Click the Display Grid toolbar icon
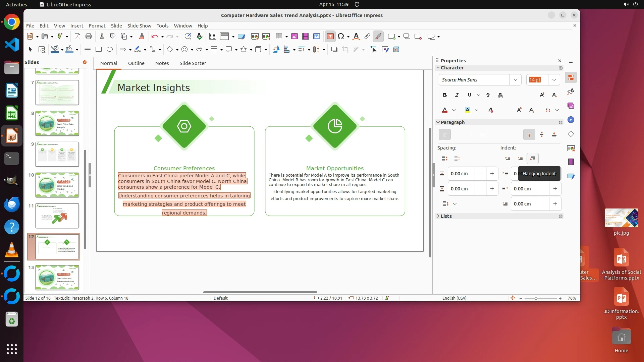 212,37
